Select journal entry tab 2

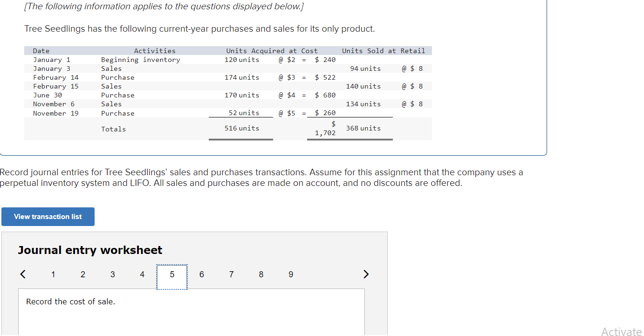pyautogui.click(x=82, y=274)
